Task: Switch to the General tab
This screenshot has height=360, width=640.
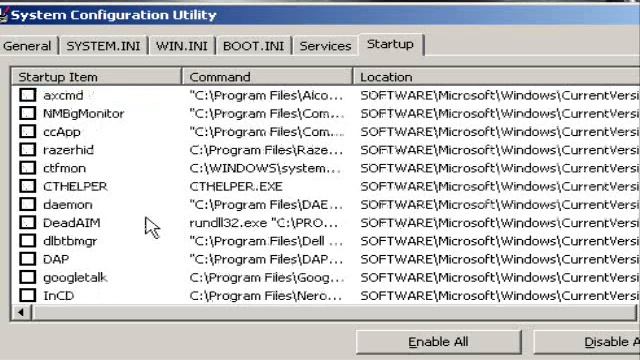Action: (x=27, y=46)
